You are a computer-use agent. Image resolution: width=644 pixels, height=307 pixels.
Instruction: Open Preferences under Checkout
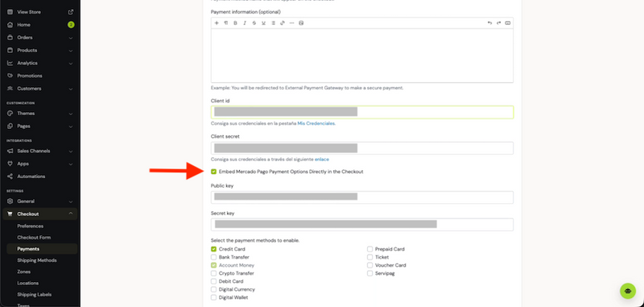click(30, 226)
